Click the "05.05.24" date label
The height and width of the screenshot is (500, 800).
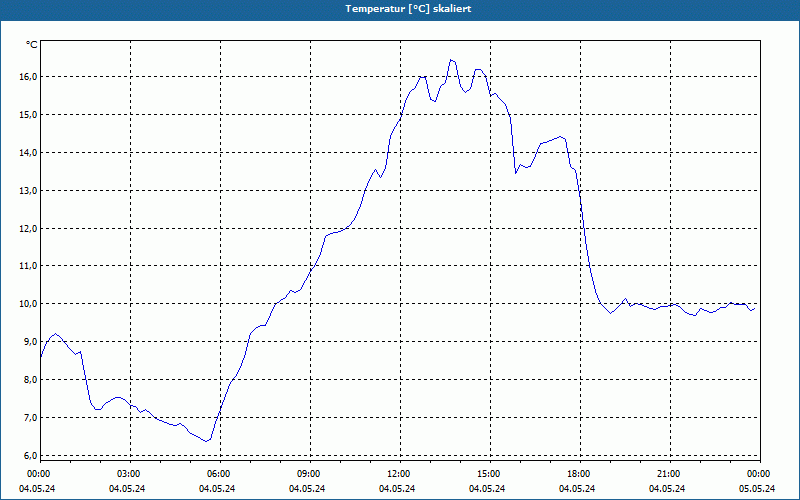click(x=757, y=489)
